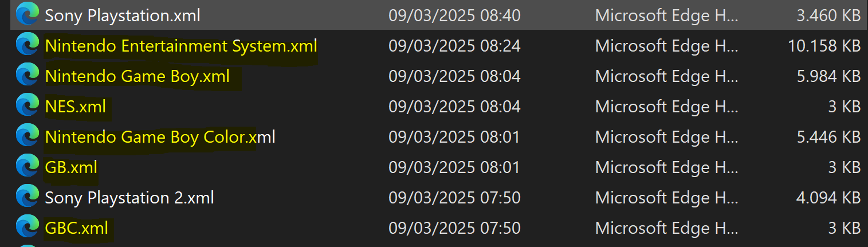Click the Edge icon beside GB.xml
The image size is (868, 247).
tap(27, 167)
